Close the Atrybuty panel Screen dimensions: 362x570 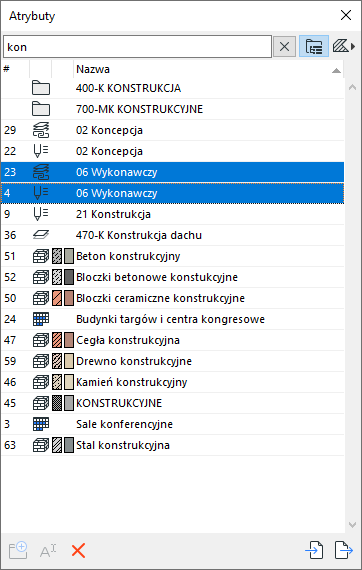[346, 15]
